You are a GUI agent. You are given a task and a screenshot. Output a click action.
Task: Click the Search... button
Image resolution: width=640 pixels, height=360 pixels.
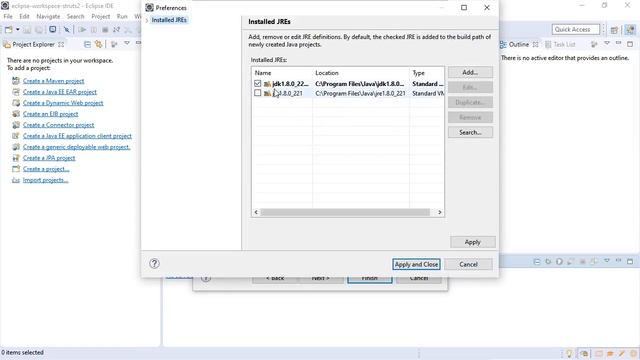(470, 132)
